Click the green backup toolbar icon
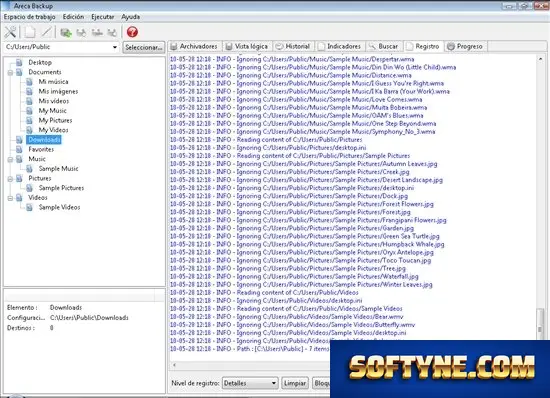This screenshot has width=550, height=398. (66, 33)
